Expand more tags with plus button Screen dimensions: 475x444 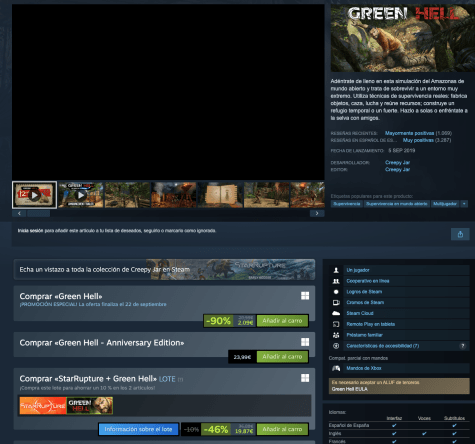(x=464, y=204)
